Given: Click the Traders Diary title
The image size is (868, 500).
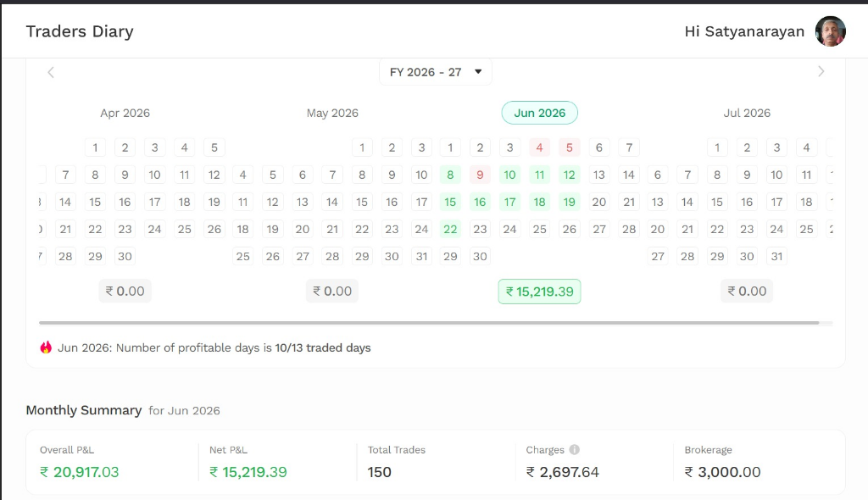Looking at the screenshot, I should tap(80, 31).
